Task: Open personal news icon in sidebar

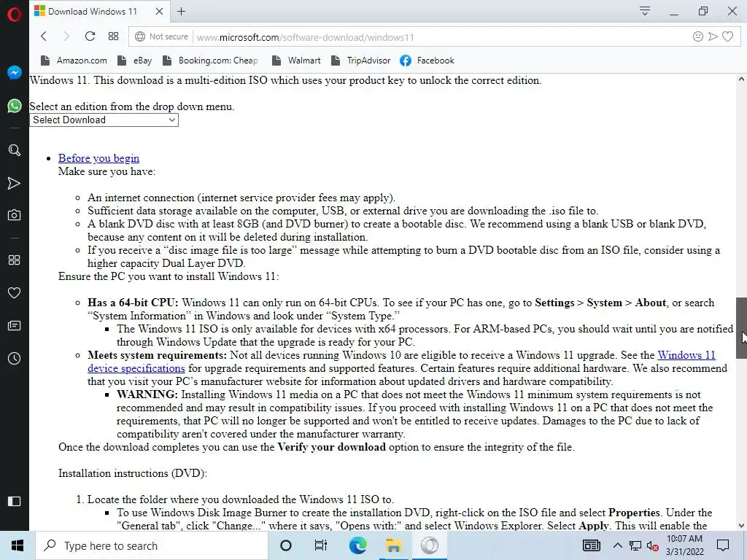Action: [15, 326]
